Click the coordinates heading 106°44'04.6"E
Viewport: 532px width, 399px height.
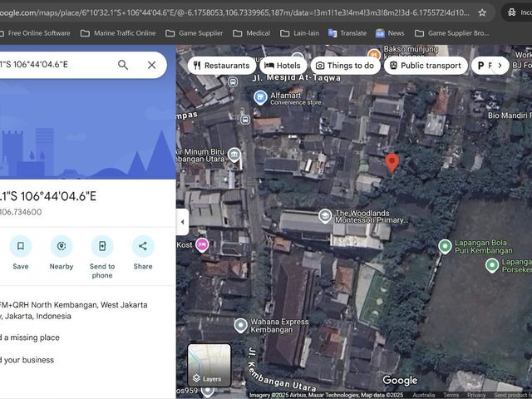click(x=48, y=196)
